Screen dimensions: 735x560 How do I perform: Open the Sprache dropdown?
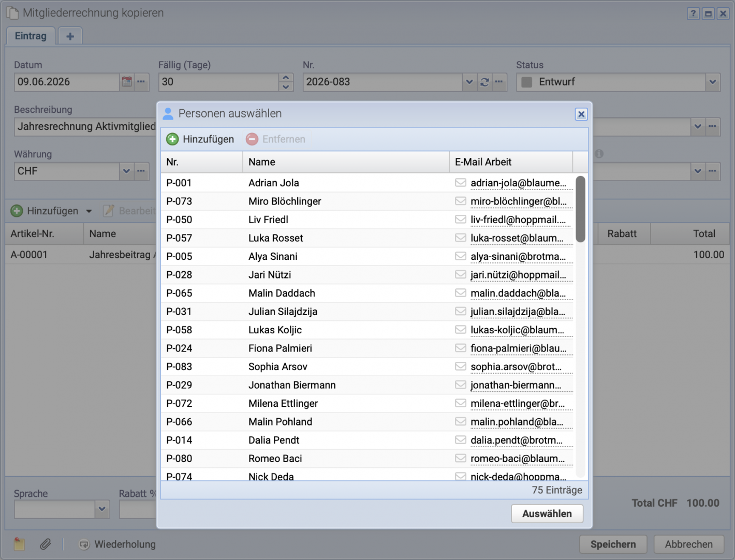tap(102, 509)
